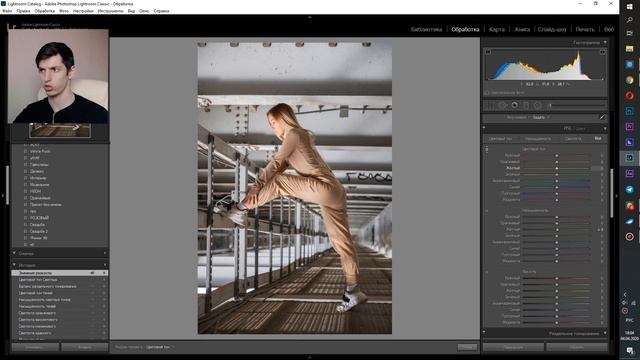Click the Желтый hue slider handle

(556, 168)
